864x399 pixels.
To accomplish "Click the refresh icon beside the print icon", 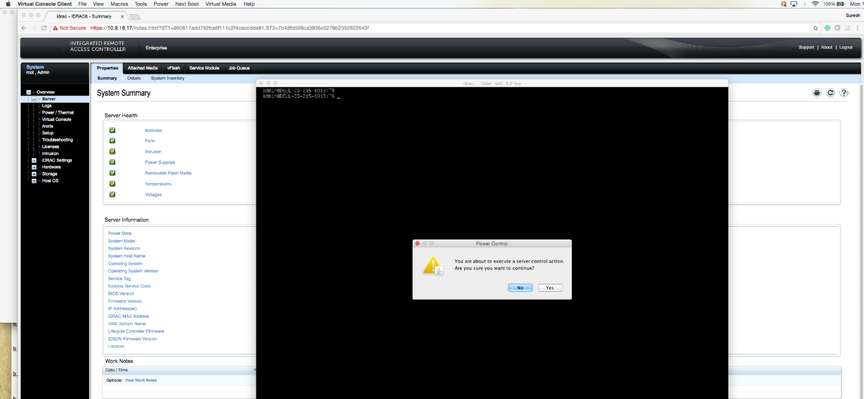I will pos(830,93).
